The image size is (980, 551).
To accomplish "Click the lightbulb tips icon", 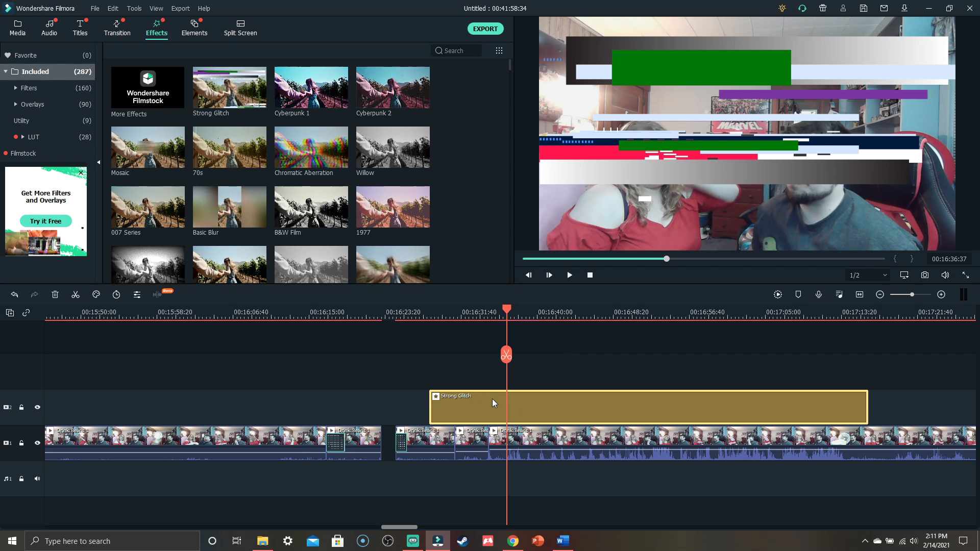I will [x=782, y=8].
